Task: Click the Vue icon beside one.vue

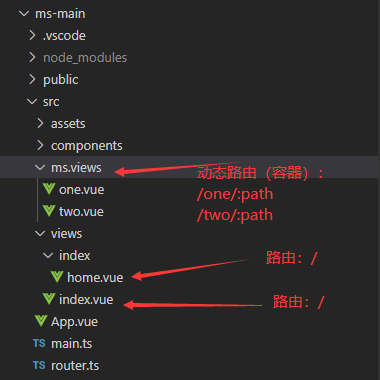Action: 49,189
